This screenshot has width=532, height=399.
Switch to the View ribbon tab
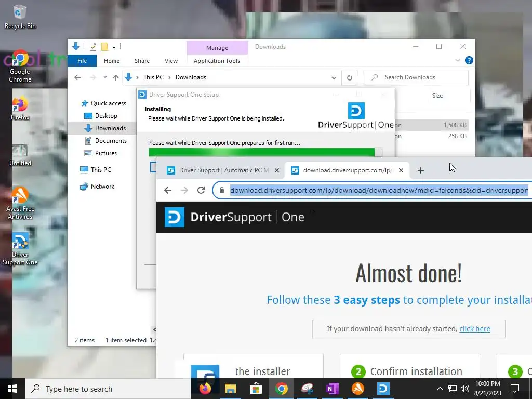click(171, 61)
